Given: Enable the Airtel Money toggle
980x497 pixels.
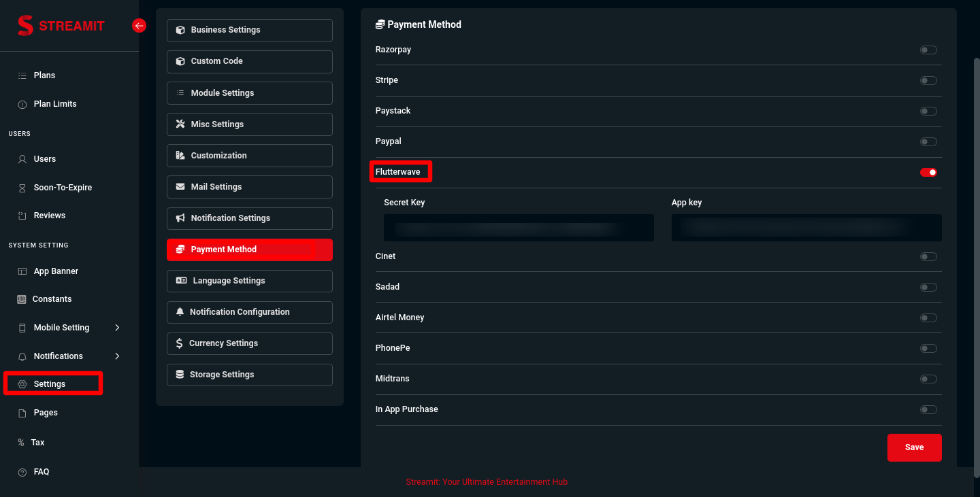Looking at the screenshot, I should click(928, 318).
